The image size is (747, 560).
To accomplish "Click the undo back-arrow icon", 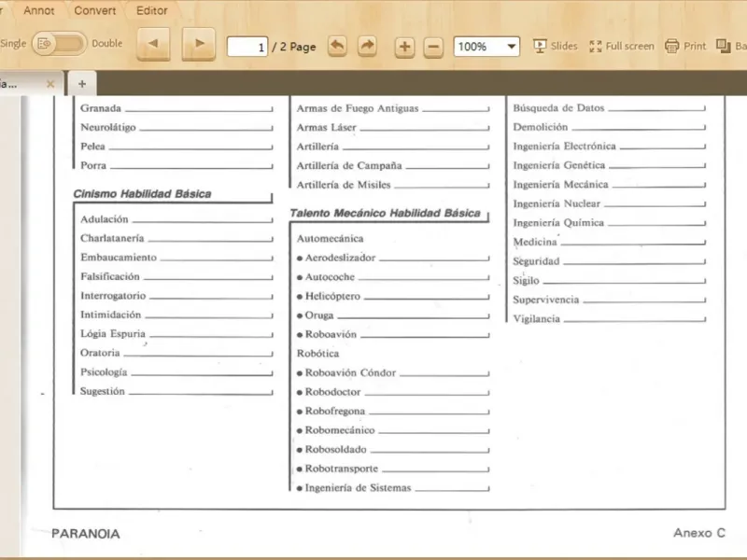I will click(337, 47).
